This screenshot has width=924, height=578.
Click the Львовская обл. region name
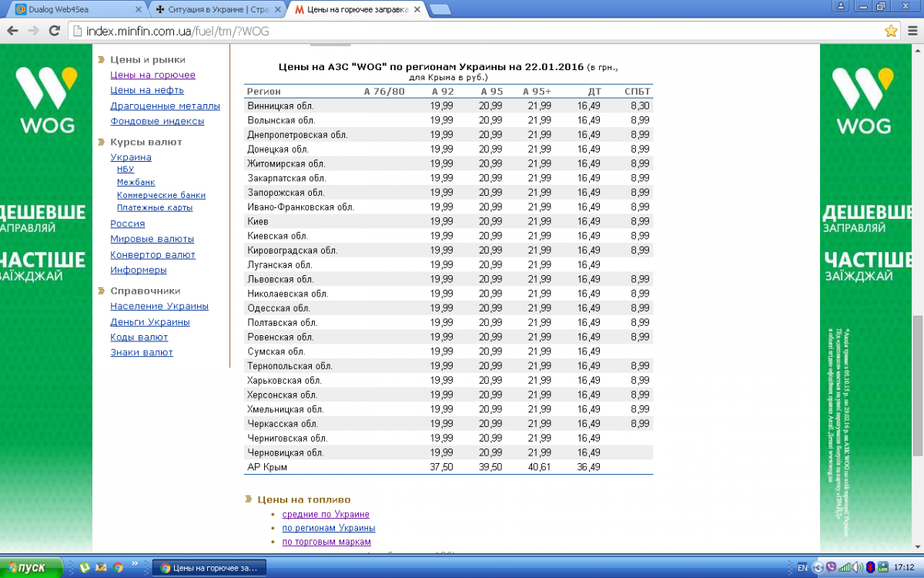coord(280,279)
